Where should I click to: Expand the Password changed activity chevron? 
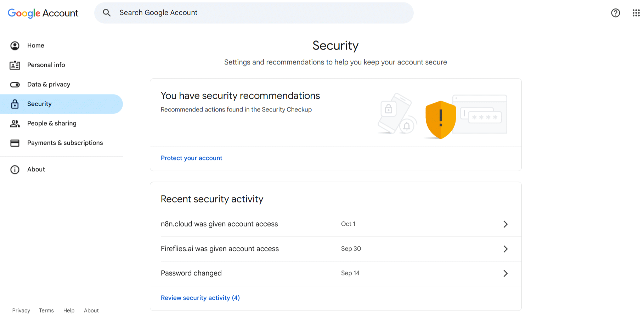click(x=505, y=273)
